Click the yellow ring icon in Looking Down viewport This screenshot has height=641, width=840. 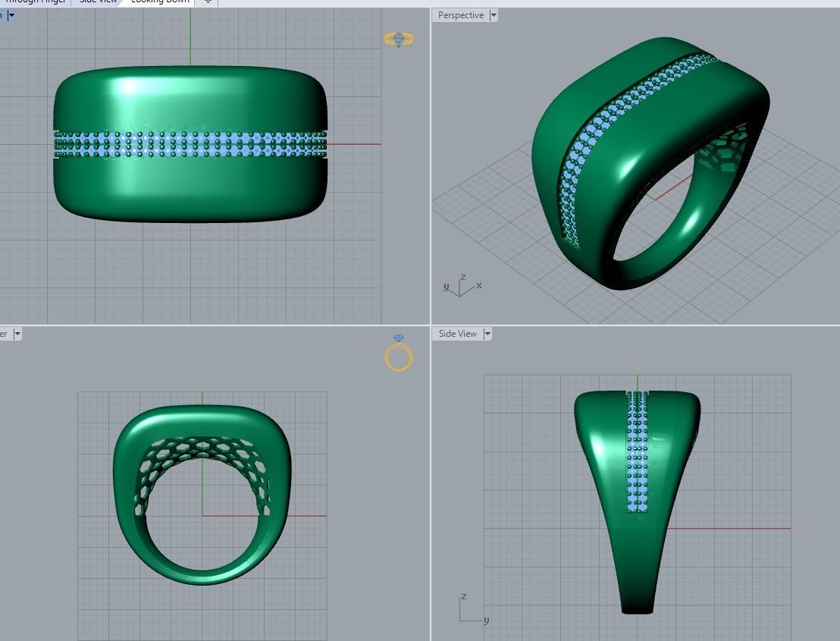pos(399,39)
